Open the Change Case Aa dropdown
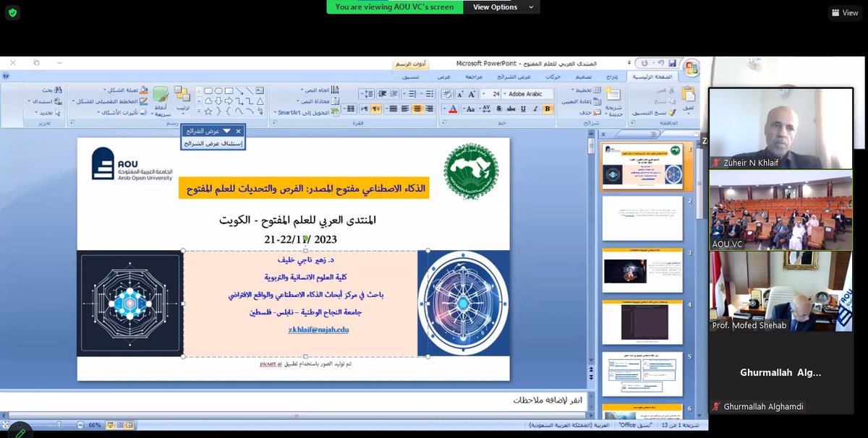 click(468, 108)
